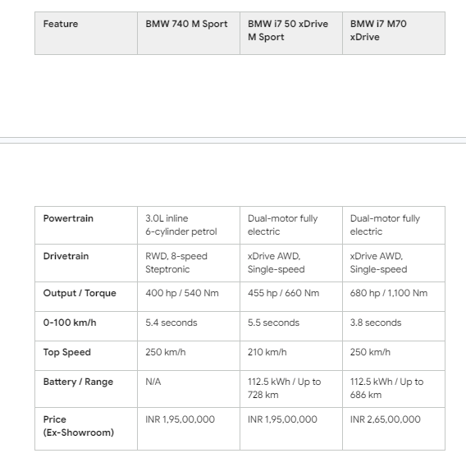Select the 112.5 kWh / Up to 728 km cell
This screenshot has width=466, height=476.
tap(291, 389)
